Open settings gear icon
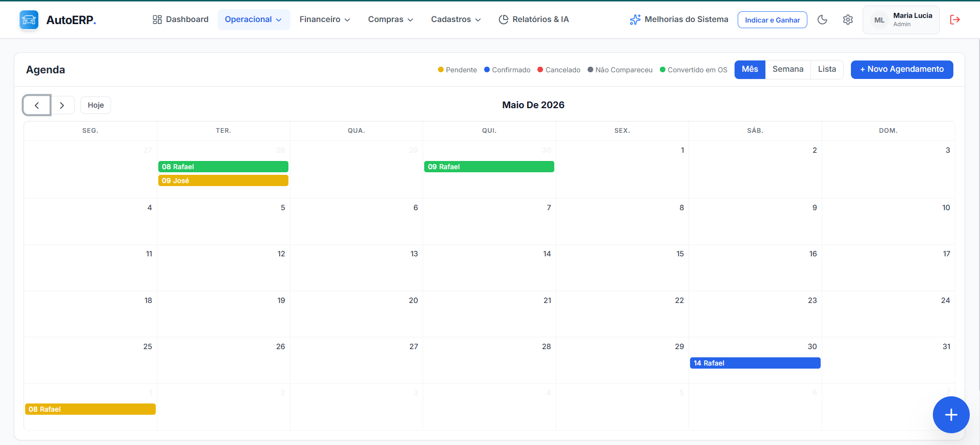Image resolution: width=980 pixels, height=445 pixels. click(x=848, y=19)
